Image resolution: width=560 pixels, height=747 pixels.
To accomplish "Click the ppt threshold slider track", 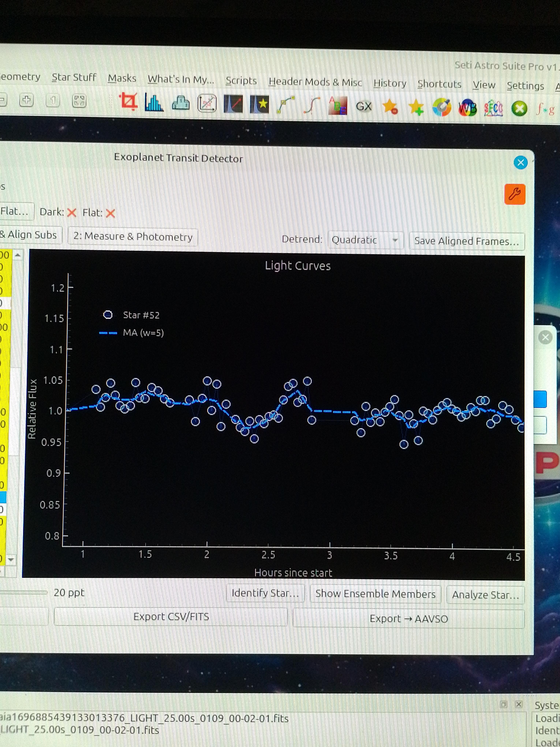I will pos(24,592).
